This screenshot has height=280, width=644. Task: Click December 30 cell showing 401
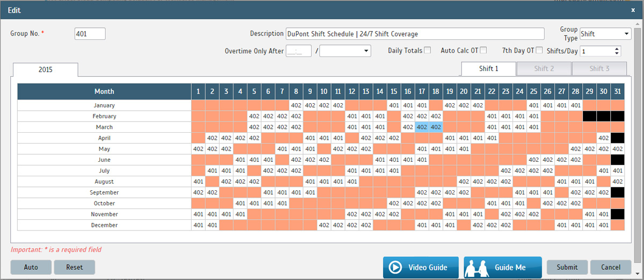pos(604,225)
